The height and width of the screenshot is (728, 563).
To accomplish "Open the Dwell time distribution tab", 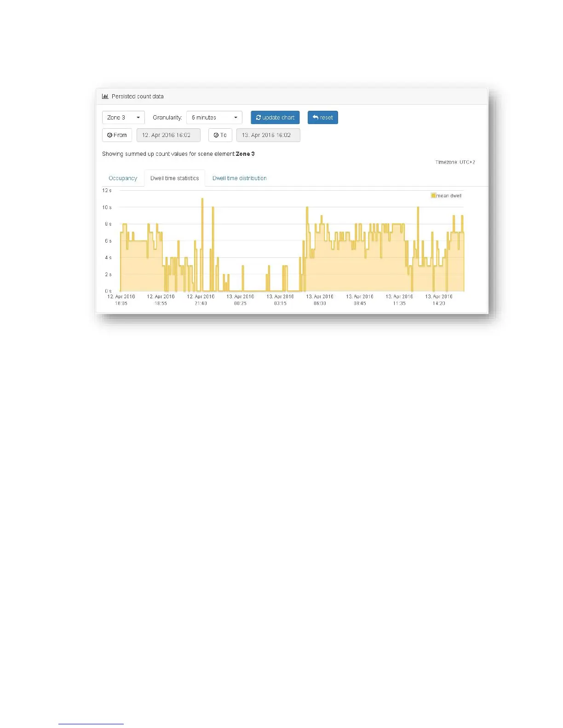I will [240, 178].
